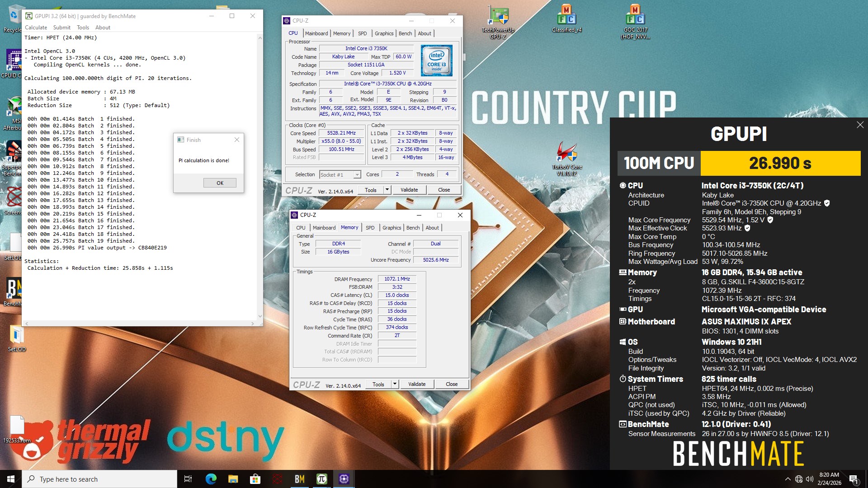This screenshot has width=868, height=488.
Task: Open network settings tray icon
Action: [x=799, y=479]
